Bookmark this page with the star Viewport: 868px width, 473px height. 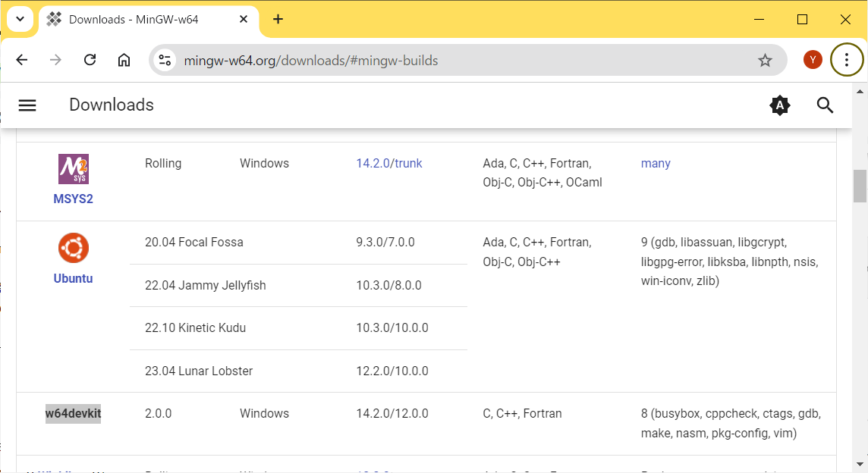(x=765, y=61)
